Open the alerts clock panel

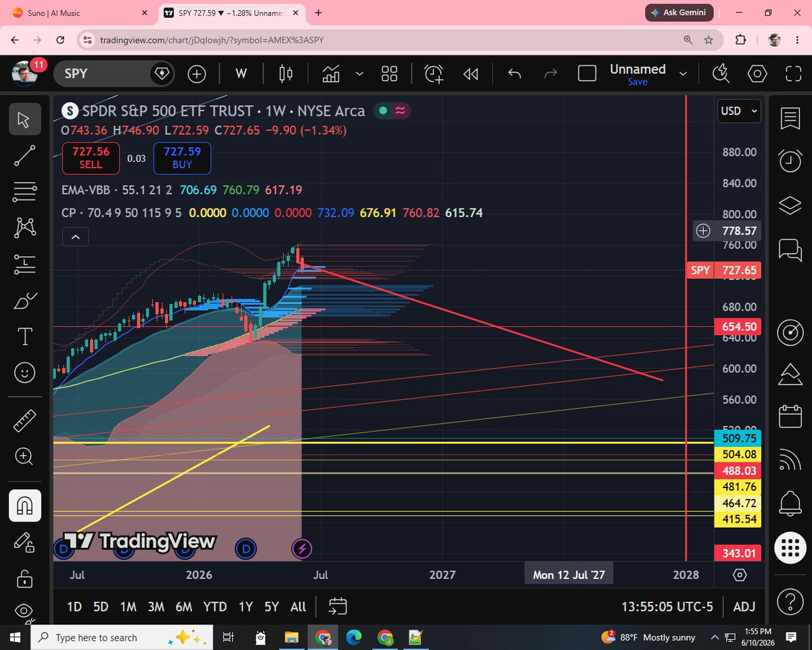(790, 160)
